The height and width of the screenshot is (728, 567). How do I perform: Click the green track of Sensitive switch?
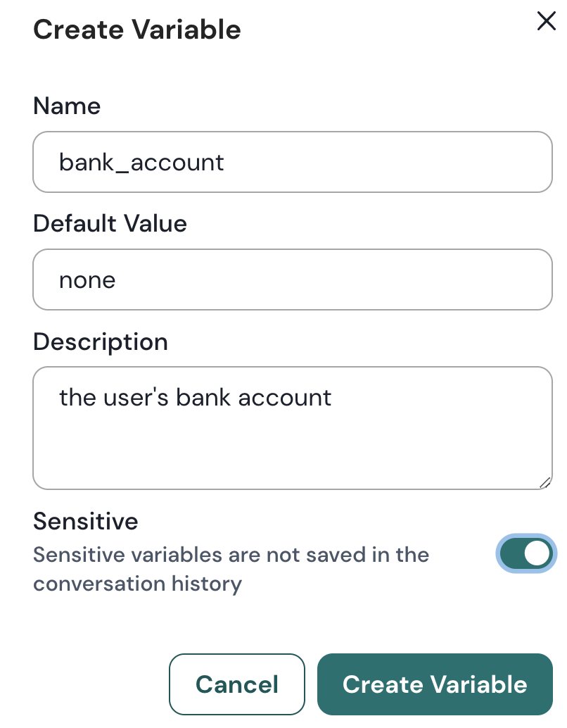coord(513,553)
